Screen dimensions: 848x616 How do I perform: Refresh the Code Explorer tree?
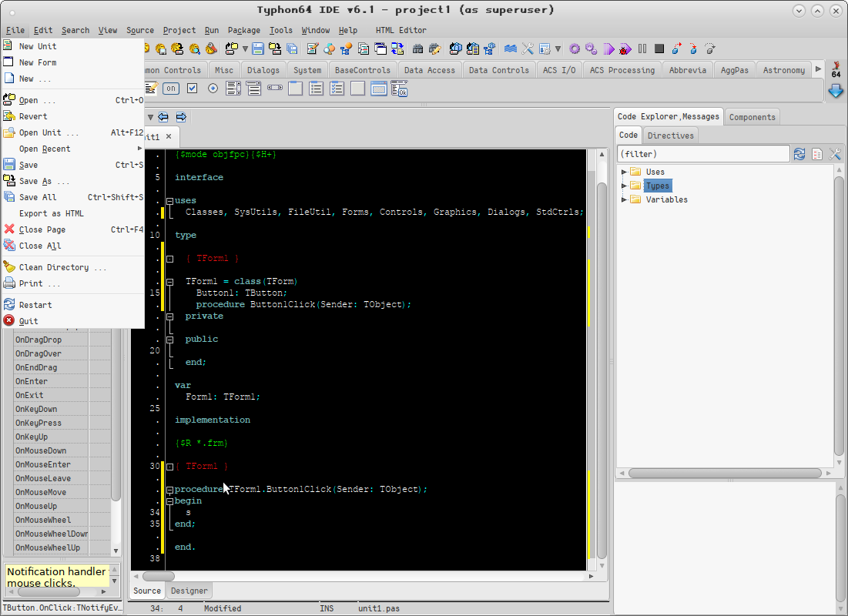pyautogui.click(x=799, y=154)
